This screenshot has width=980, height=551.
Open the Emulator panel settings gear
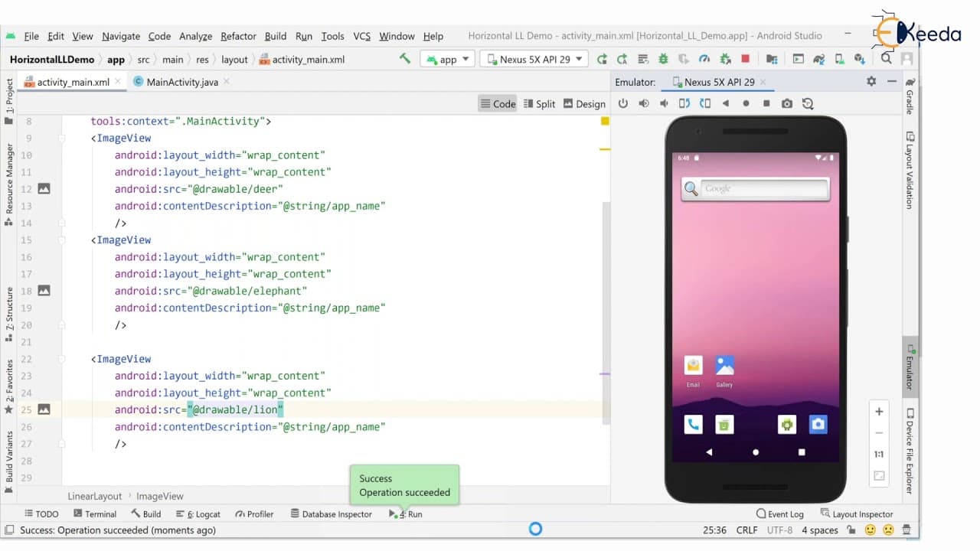pyautogui.click(x=871, y=81)
